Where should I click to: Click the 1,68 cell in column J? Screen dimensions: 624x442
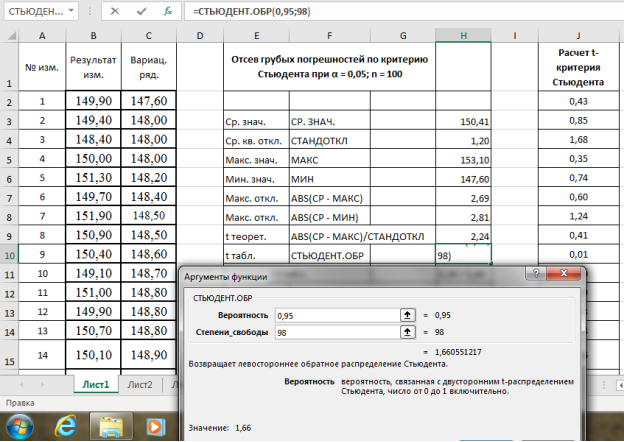point(578,140)
